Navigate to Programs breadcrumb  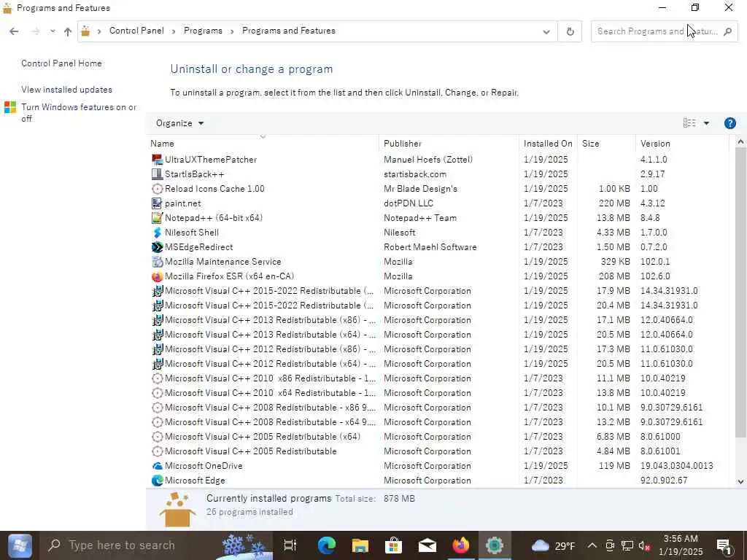pyautogui.click(x=203, y=31)
